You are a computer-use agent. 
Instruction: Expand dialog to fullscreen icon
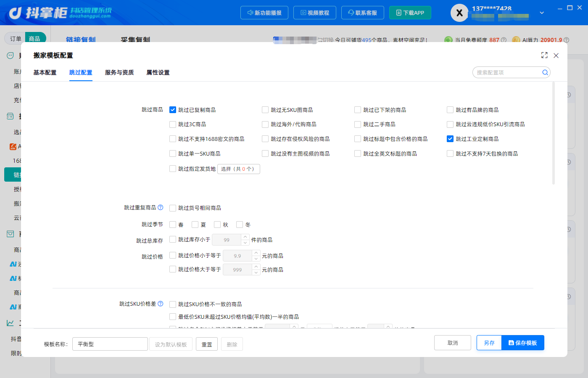(x=544, y=55)
